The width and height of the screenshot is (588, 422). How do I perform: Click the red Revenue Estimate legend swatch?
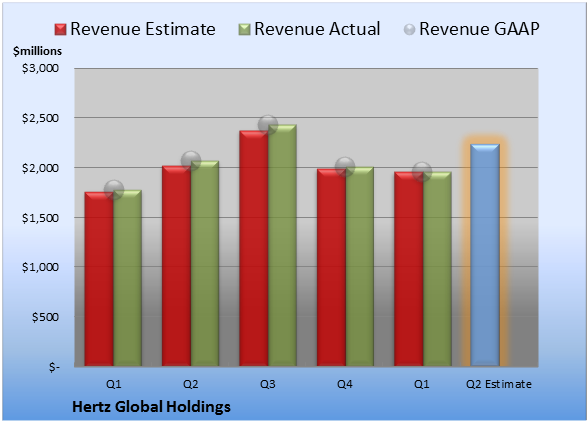[x=60, y=30]
